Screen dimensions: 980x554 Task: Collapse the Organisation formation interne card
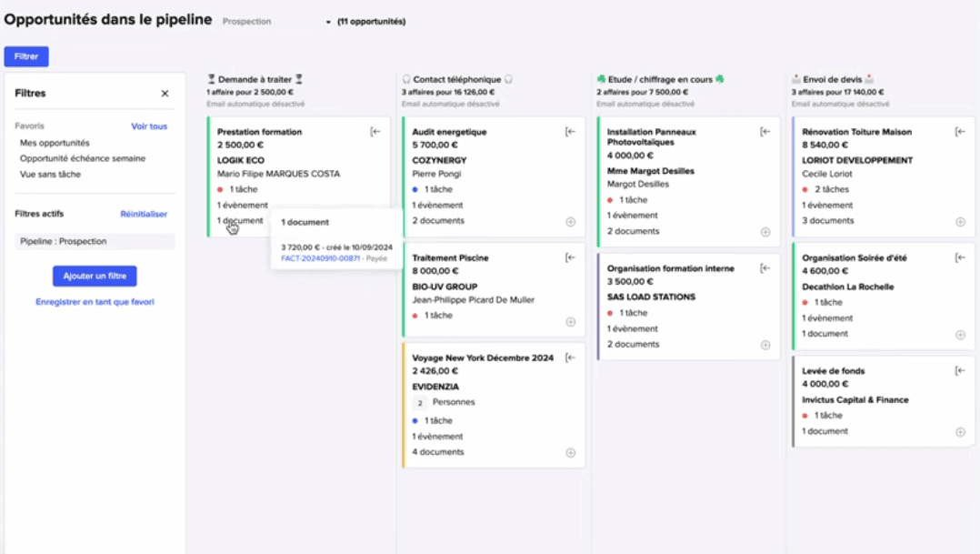[765, 267]
